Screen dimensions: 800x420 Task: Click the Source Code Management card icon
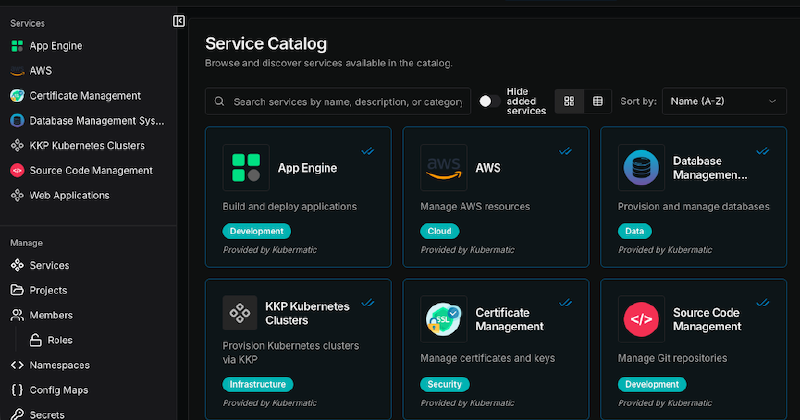click(x=642, y=319)
